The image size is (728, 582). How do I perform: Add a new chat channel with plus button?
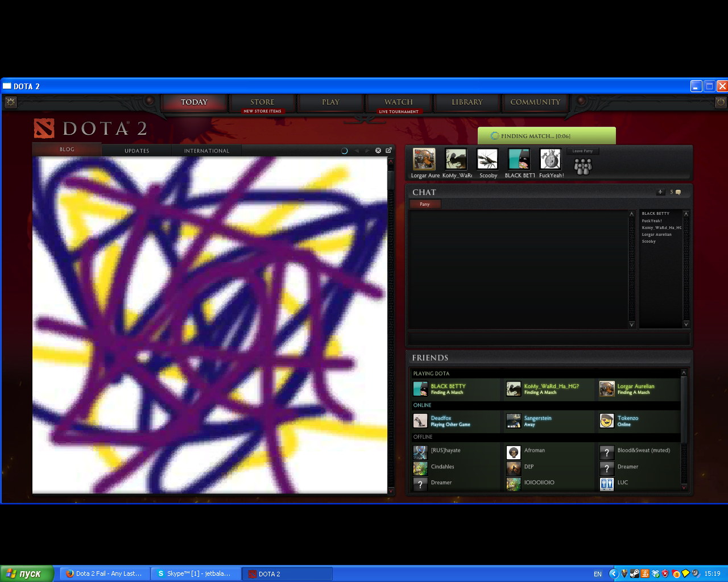pyautogui.click(x=660, y=192)
